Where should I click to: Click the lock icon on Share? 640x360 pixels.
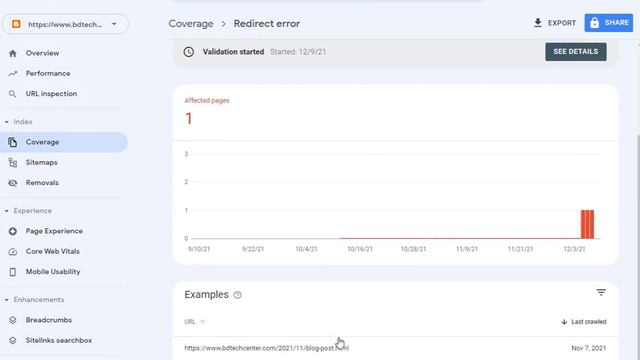[x=595, y=23]
